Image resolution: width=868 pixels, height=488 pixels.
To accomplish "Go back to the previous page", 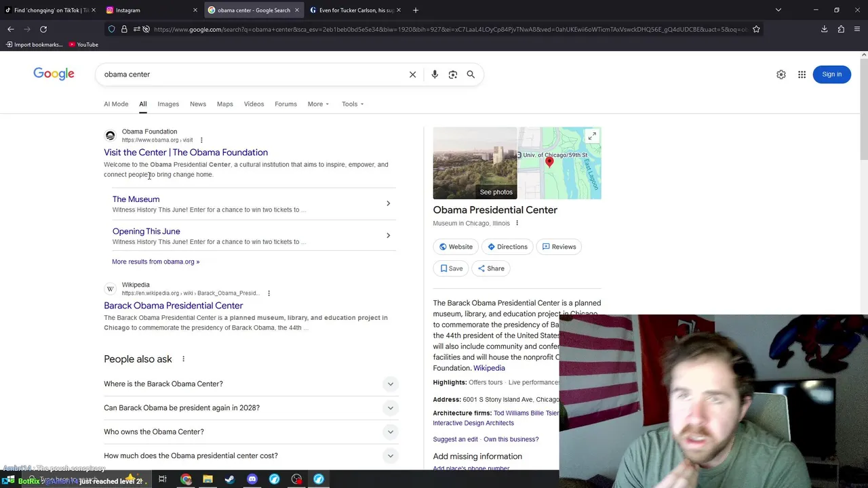I will click(11, 29).
